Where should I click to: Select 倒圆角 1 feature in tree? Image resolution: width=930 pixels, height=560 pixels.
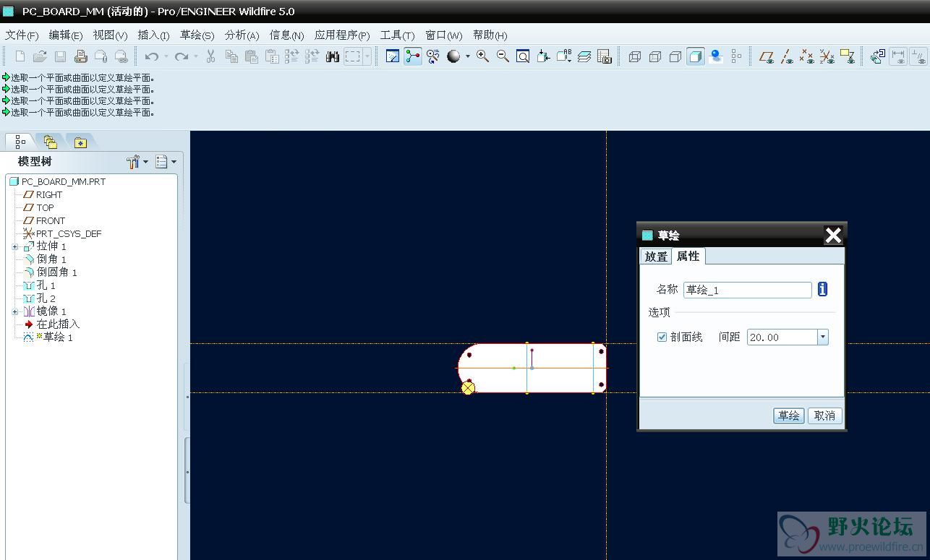(x=50, y=273)
